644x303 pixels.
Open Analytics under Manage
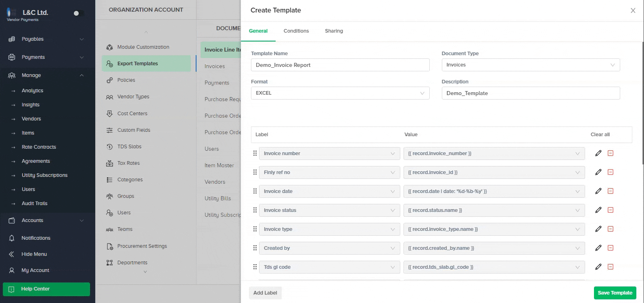pyautogui.click(x=32, y=91)
